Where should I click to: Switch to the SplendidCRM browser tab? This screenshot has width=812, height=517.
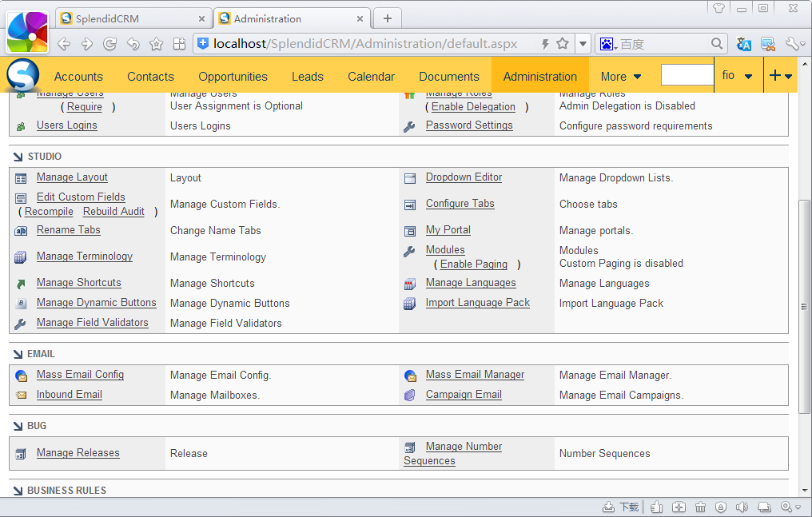133,18
